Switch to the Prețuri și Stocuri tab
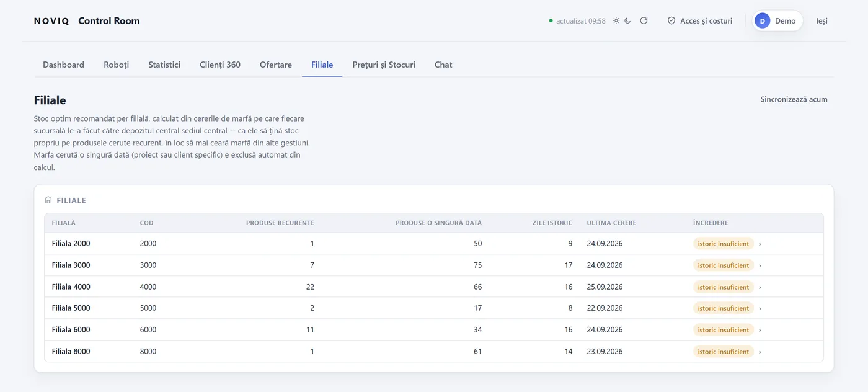868x392 pixels. [384, 65]
